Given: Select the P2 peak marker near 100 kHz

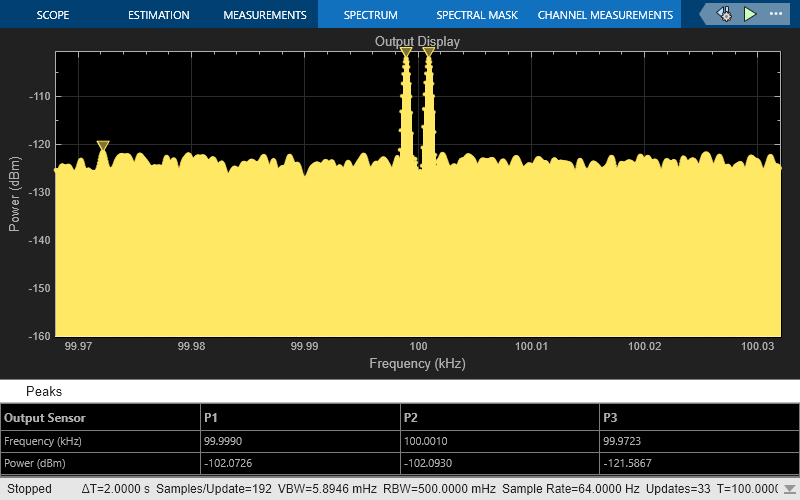Looking at the screenshot, I should coord(428,51).
